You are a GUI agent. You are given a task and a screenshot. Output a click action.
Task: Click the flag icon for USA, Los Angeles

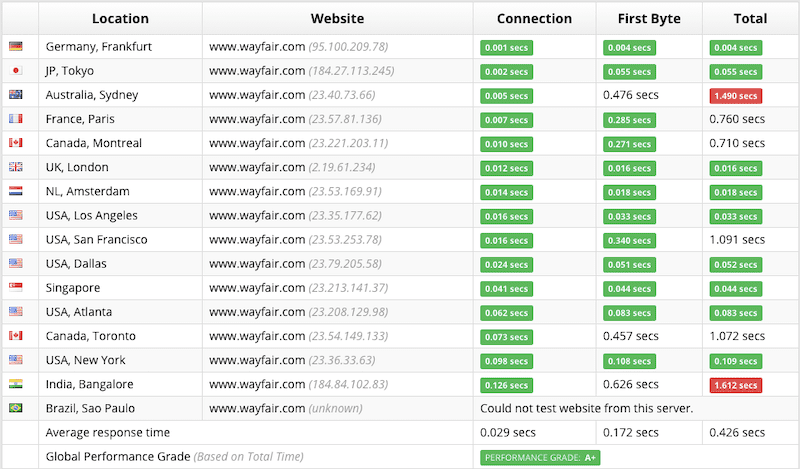coord(16,215)
